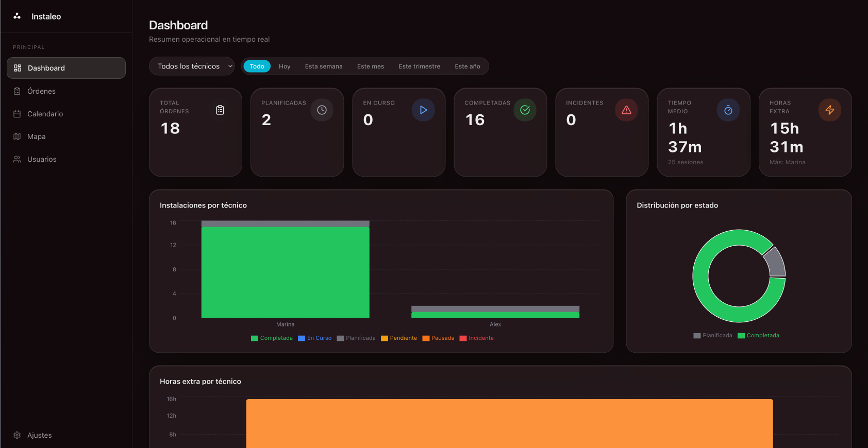Click the '25 sesiones' text
The image size is (868, 448).
[x=686, y=162]
